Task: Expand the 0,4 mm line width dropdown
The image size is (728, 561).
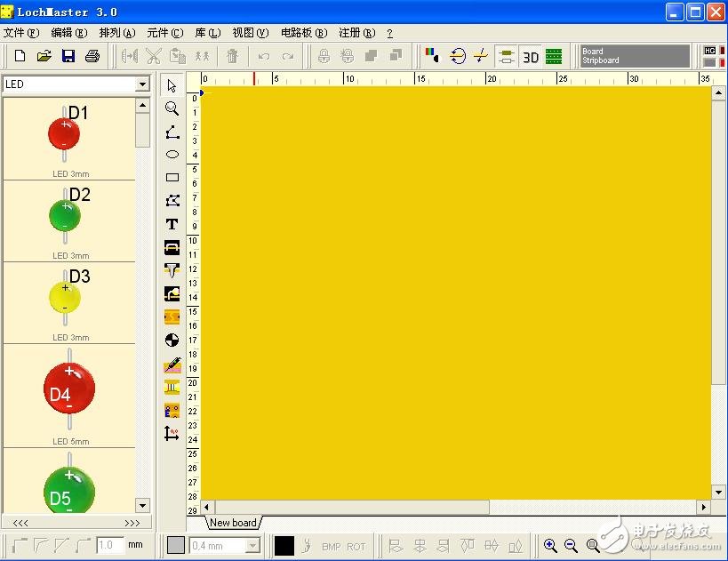Action: point(252,546)
